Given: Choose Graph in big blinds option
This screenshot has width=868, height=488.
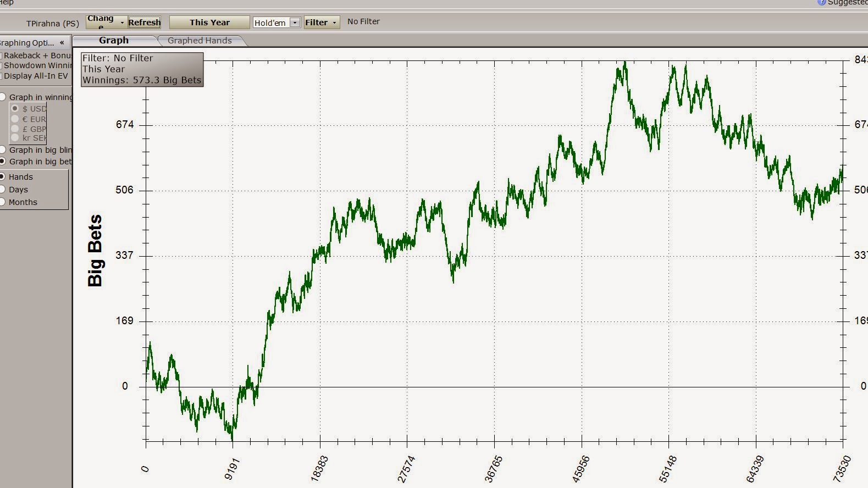Looking at the screenshot, I should [3, 149].
